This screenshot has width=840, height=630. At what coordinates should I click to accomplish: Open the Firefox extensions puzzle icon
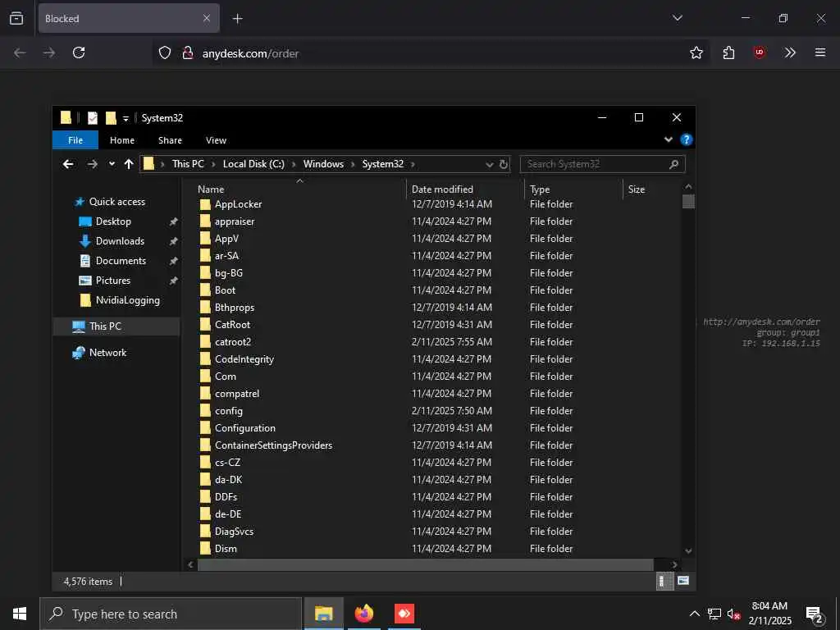coord(728,52)
